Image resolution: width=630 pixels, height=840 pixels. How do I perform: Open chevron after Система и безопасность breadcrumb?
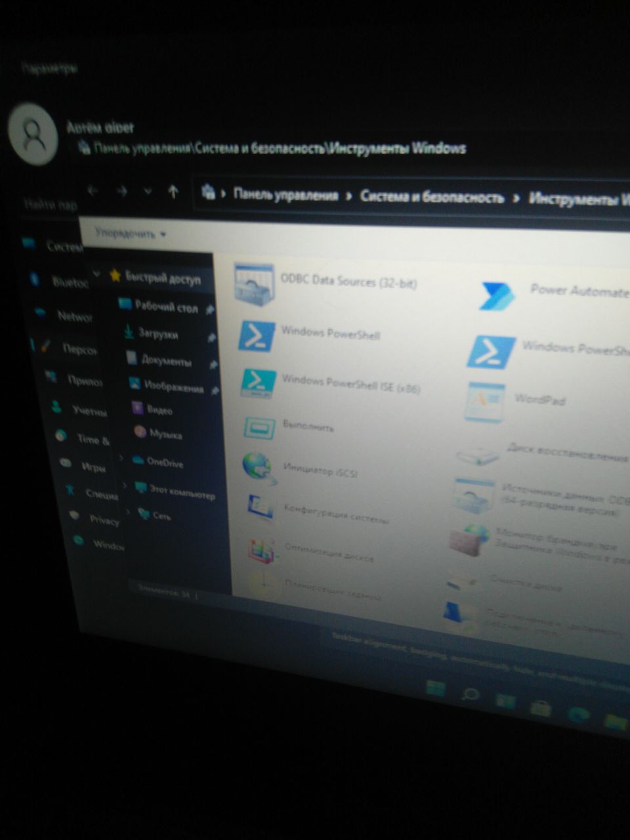[x=516, y=198]
